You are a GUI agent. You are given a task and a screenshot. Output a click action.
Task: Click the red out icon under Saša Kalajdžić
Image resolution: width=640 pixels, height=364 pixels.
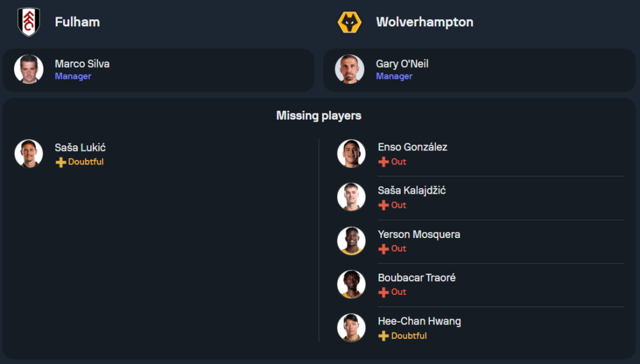[x=383, y=205]
